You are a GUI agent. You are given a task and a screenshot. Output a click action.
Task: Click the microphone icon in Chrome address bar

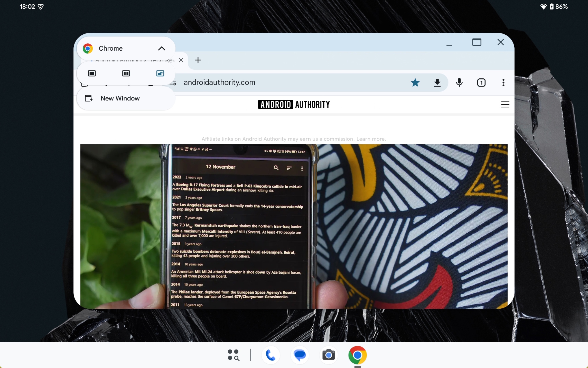[459, 83]
